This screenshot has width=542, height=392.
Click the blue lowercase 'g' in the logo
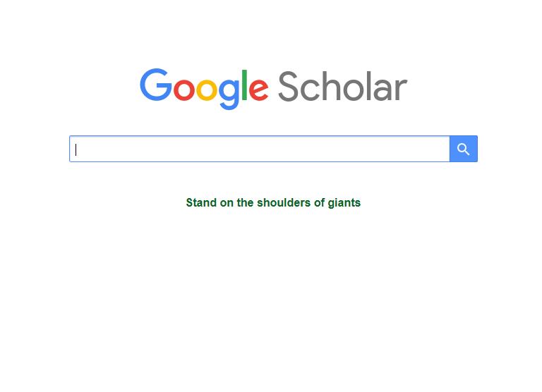(229, 94)
